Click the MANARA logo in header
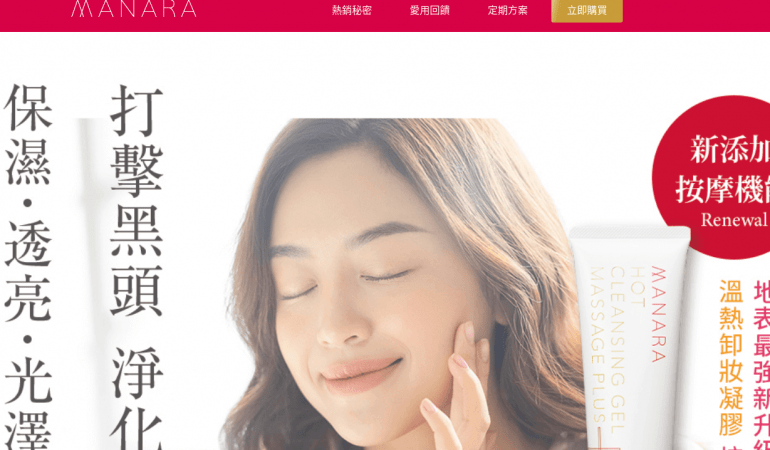The height and width of the screenshot is (450, 770). [134, 9]
